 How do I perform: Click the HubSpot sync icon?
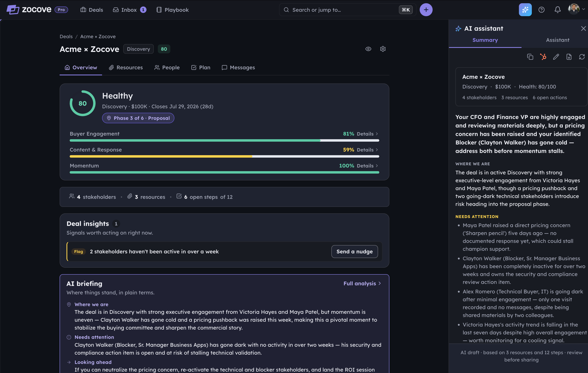coord(543,57)
